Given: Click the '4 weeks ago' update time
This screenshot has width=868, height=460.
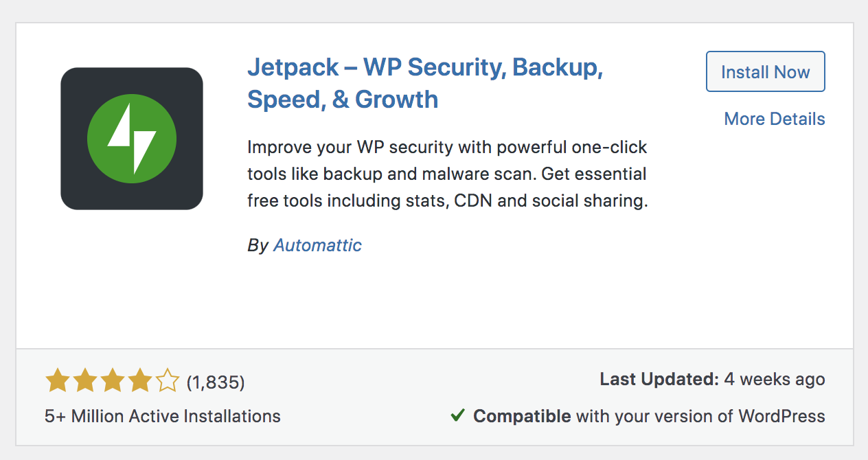Looking at the screenshot, I should (775, 379).
